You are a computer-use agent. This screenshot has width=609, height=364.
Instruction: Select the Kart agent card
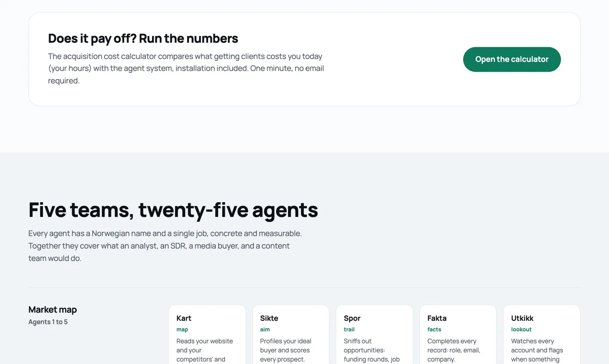click(207, 335)
